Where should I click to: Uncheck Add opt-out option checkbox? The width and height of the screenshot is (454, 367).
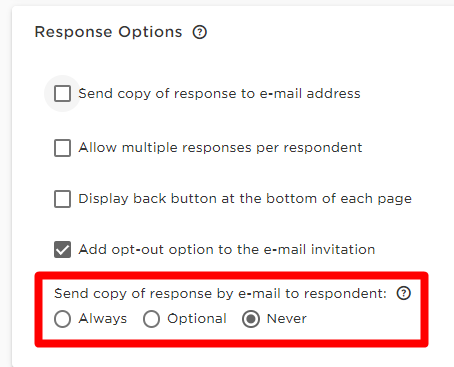(62, 250)
